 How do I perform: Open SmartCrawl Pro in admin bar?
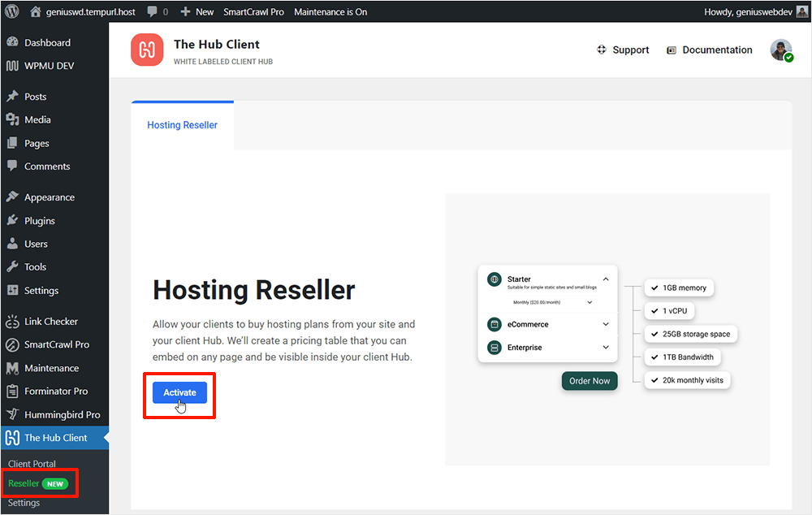(x=253, y=11)
